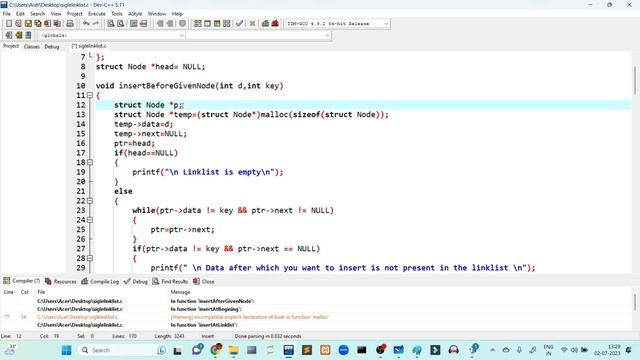Viewport: 640px width, 360px height.
Task: Open the Compiler (7) bottom tab
Action: tap(22, 281)
